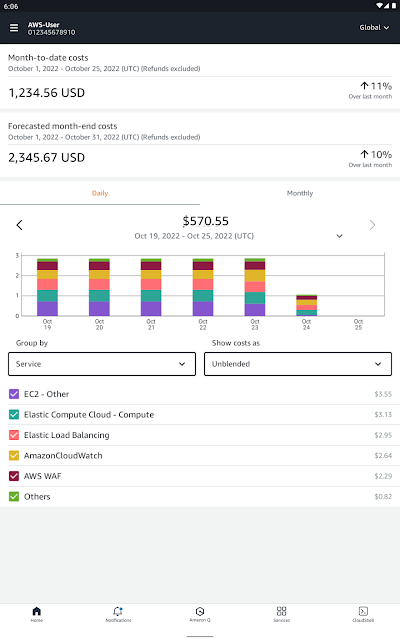
Task: Toggle the Elastic Load Balancing checkbox
Action: [14, 435]
